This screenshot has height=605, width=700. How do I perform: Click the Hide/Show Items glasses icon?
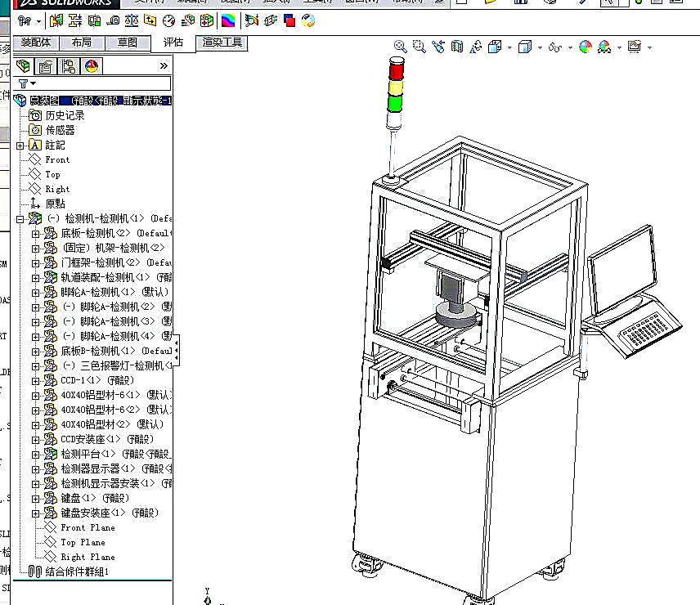555,47
